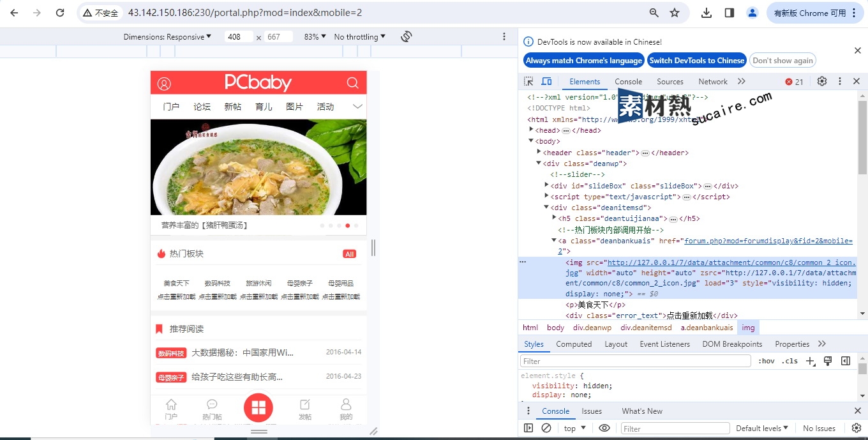The height and width of the screenshot is (440, 868).
Task: Open the No throttling dropdown
Action: coord(360,37)
